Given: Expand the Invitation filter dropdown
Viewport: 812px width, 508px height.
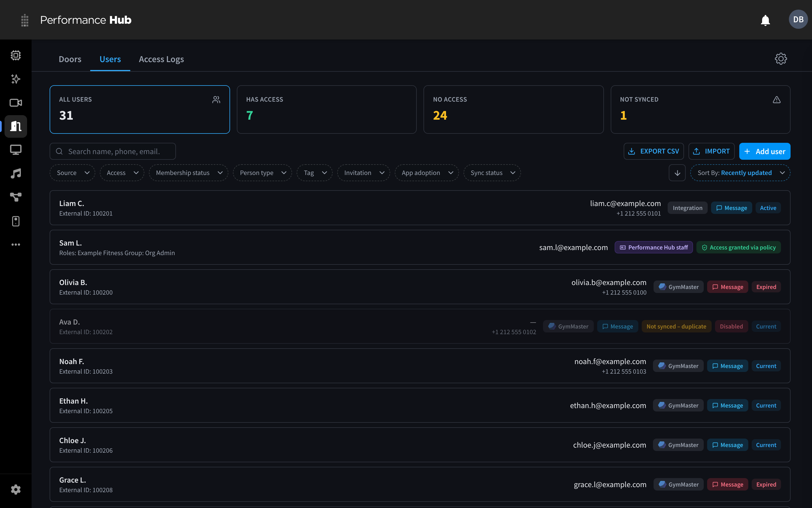Looking at the screenshot, I should (x=364, y=173).
